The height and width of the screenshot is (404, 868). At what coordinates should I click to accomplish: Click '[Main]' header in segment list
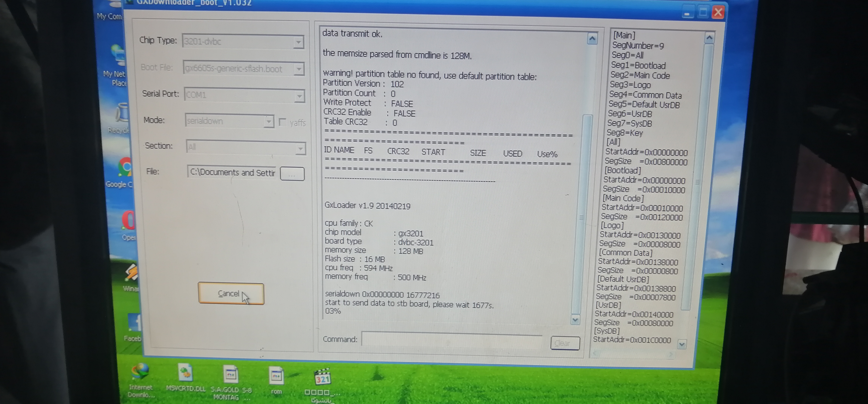[x=624, y=35]
